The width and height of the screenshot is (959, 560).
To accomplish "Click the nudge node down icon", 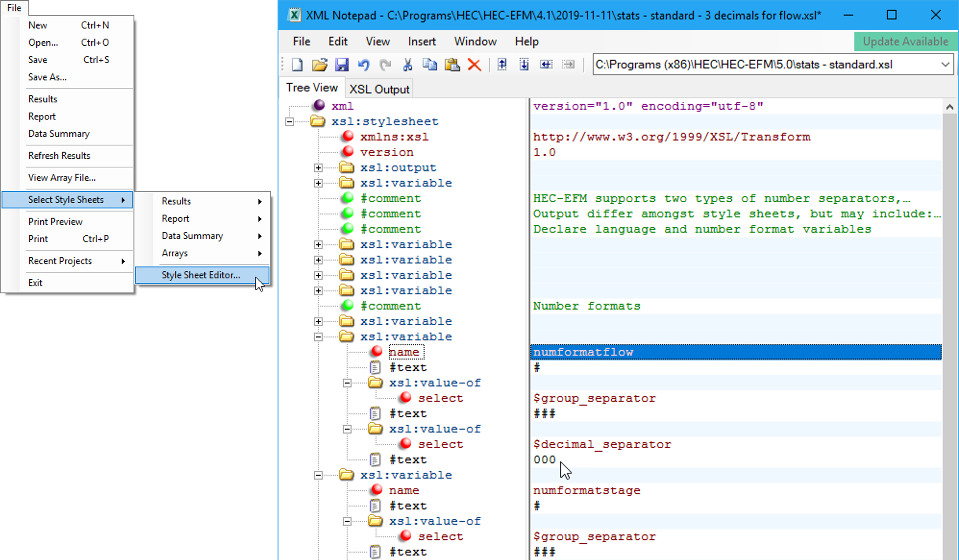I will (x=524, y=65).
